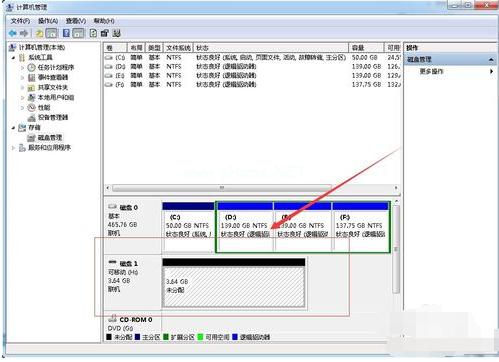Select 设备管理器 in the tree
Screen dimensions: 499x362
pos(53,117)
